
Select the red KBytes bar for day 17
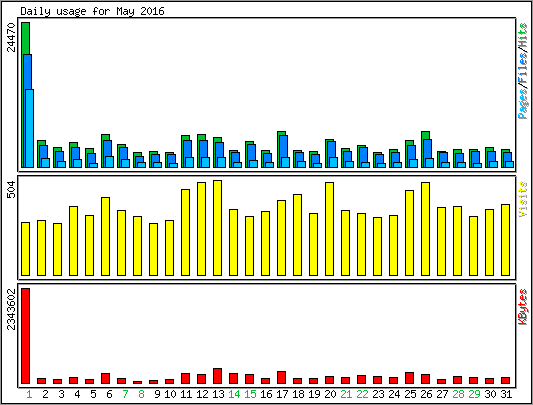pos(281,377)
